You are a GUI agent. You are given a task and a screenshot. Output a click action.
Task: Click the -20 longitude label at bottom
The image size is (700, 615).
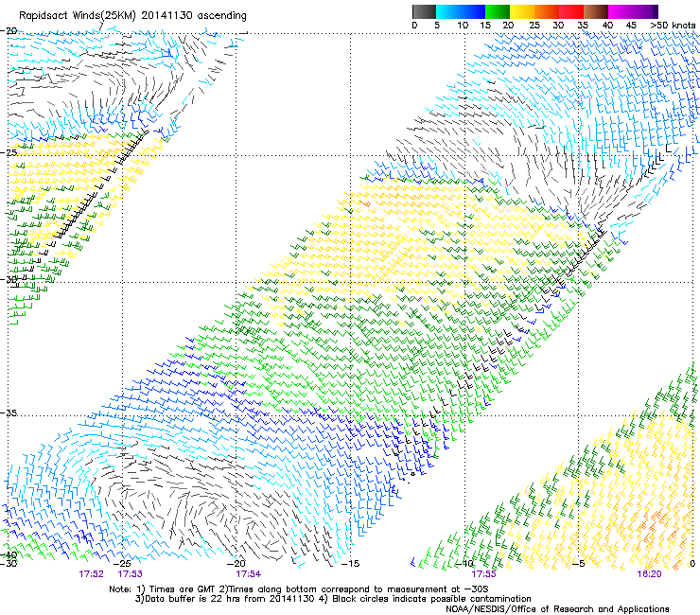pyautogui.click(x=236, y=564)
